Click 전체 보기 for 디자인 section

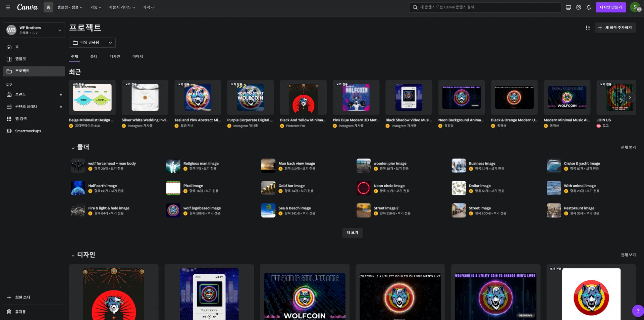click(x=628, y=255)
